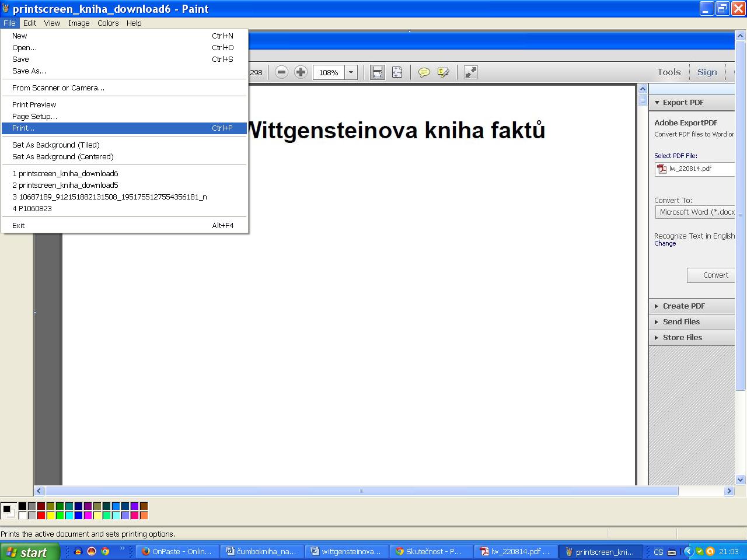Open the Tools pane
Screen dimensions: 747x560
pyautogui.click(x=668, y=72)
